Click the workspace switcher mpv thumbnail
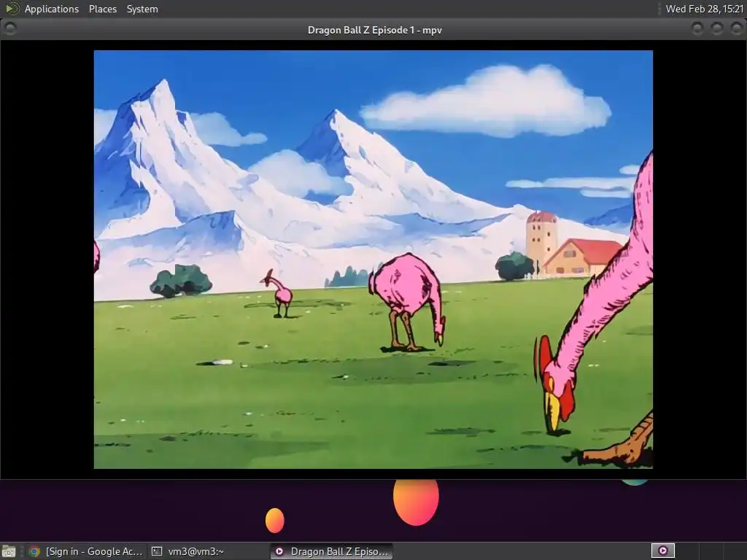 pyautogui.click(x=662, y=551)
